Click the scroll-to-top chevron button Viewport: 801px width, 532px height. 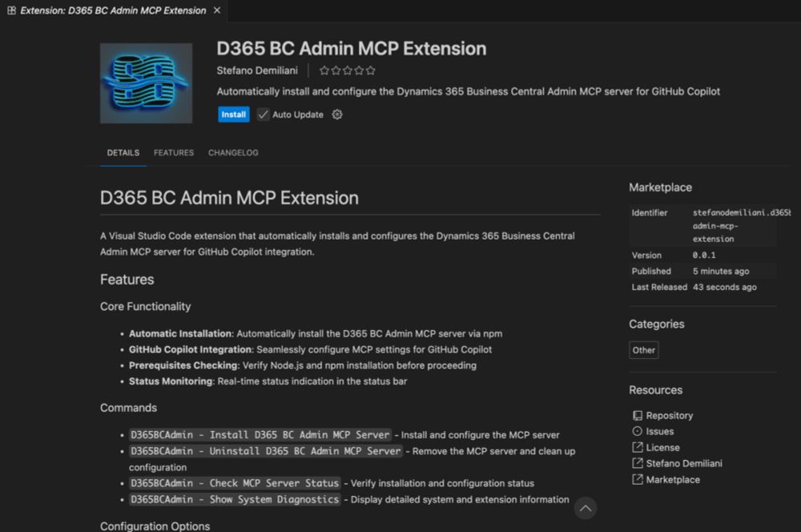[x=586, y=508]
